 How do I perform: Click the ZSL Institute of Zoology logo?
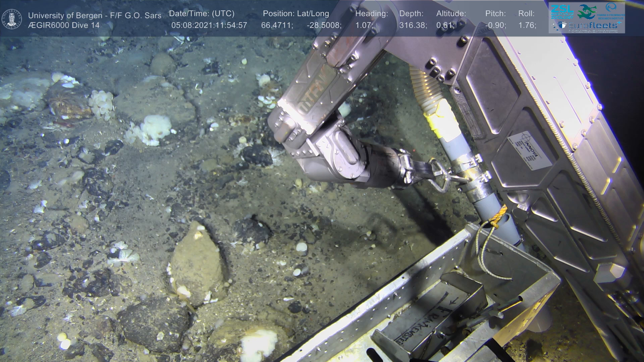(x=562, y=12)
